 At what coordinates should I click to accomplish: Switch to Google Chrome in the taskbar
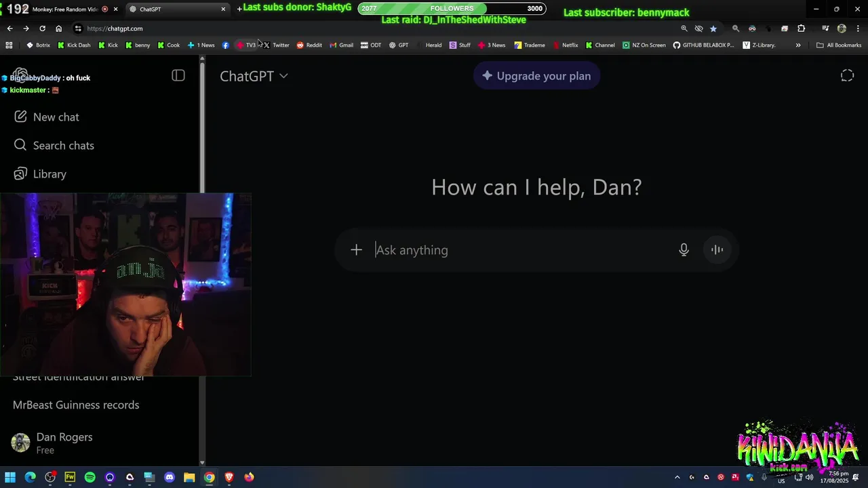coord(210,477)
